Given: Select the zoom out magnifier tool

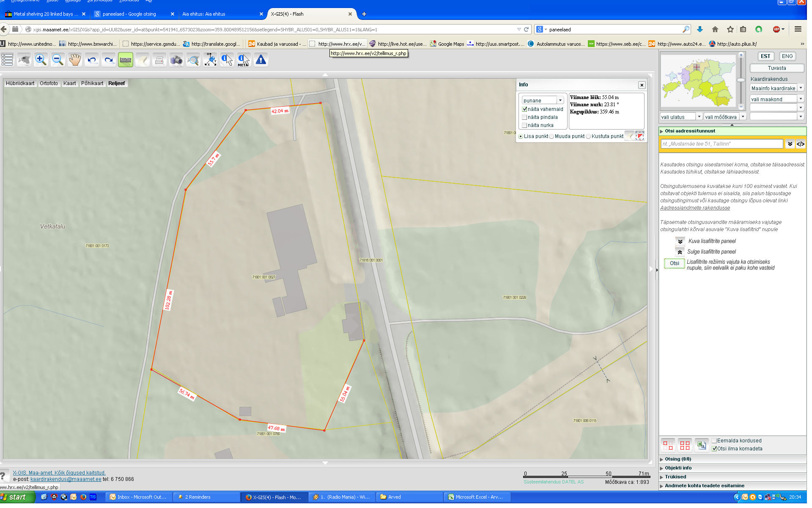Looking at the screenshot, I should click(58, 60).
